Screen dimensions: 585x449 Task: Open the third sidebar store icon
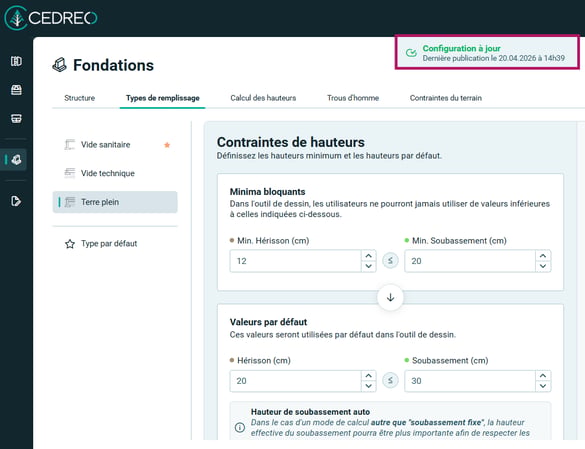(16, 119)
